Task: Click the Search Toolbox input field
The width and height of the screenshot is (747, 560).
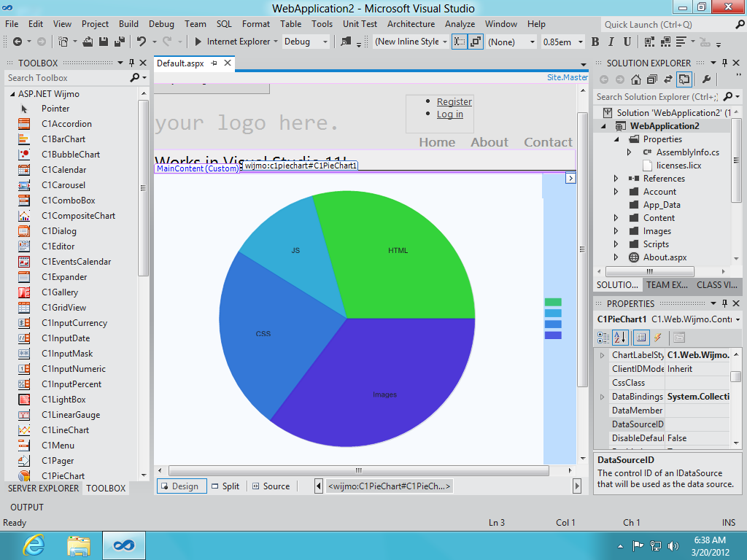Action: coord(66,77)
